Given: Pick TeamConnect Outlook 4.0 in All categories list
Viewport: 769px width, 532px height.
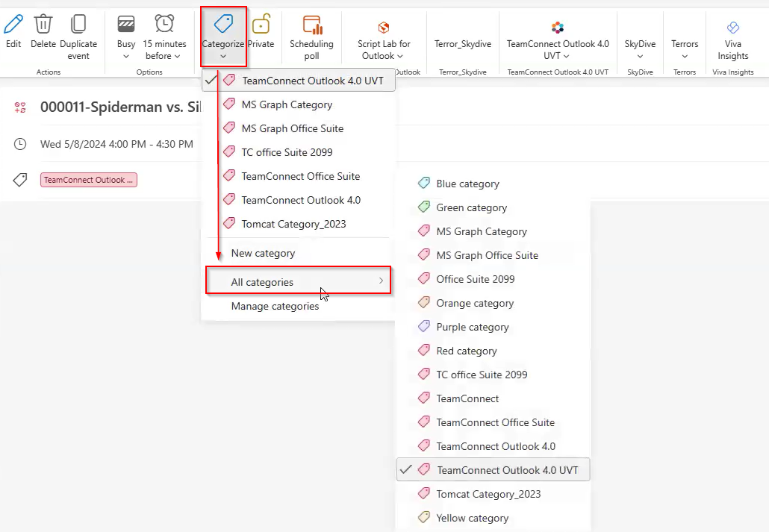Looking at the screenshot, I should (x=493, y=446).
